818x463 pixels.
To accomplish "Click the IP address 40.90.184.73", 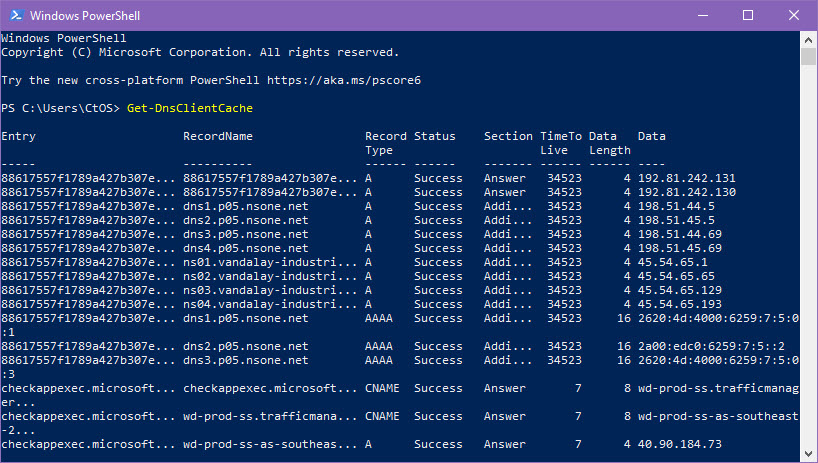I will (679, 444).
